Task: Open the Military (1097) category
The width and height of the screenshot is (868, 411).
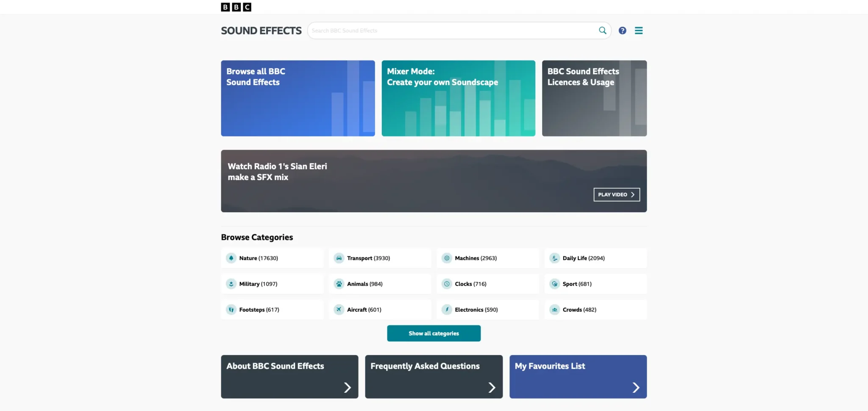Action: [272, 284]
